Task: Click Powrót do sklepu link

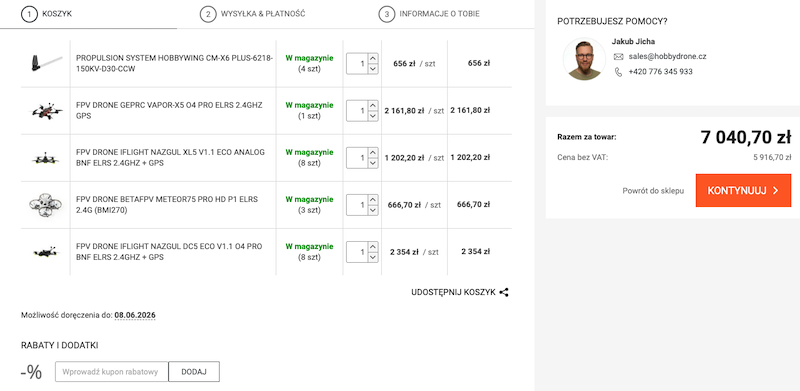Action: pos(653,191)
